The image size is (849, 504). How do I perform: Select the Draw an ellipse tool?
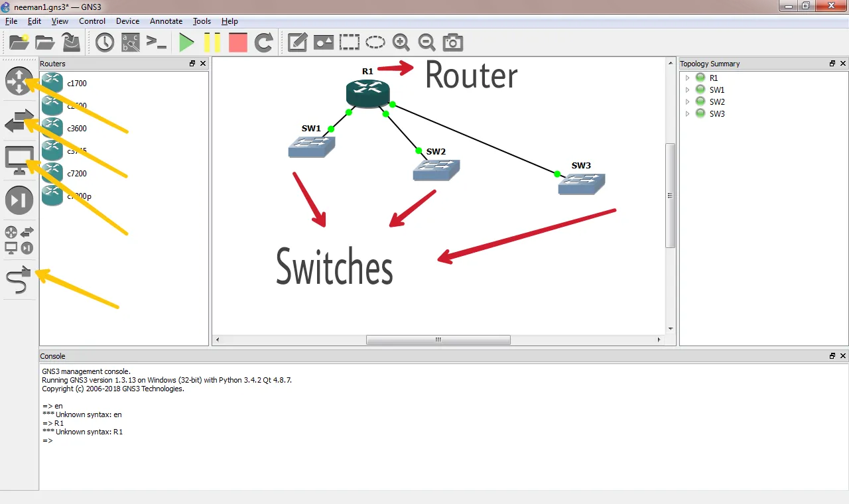tap(375, 43)
